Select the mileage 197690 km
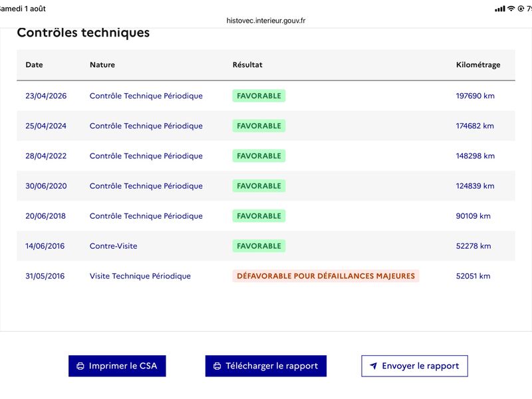The width and height of the screenshot is (532, 399). (x=475, y=96)
